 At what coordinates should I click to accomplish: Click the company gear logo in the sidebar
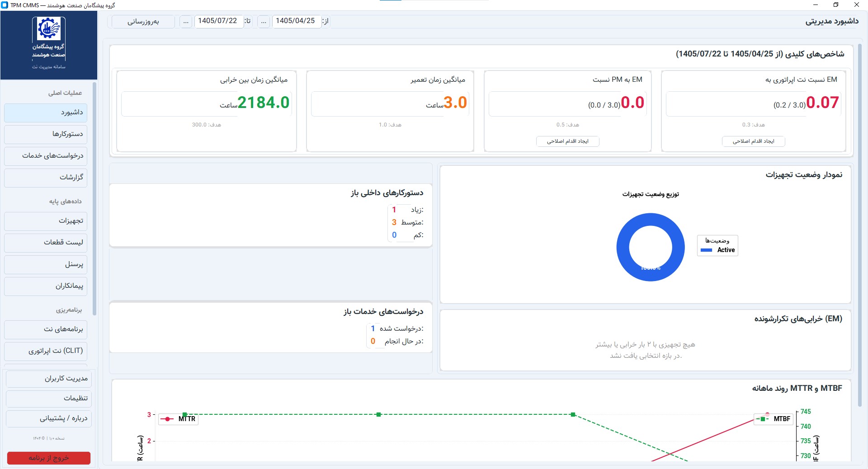(49, 28)
